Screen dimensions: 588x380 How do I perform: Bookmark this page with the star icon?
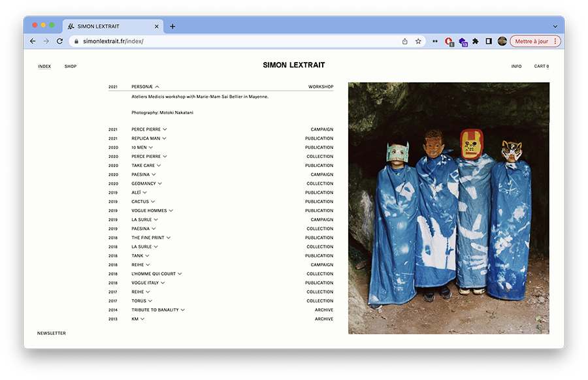pyautogui.click(x=418, y=41)
